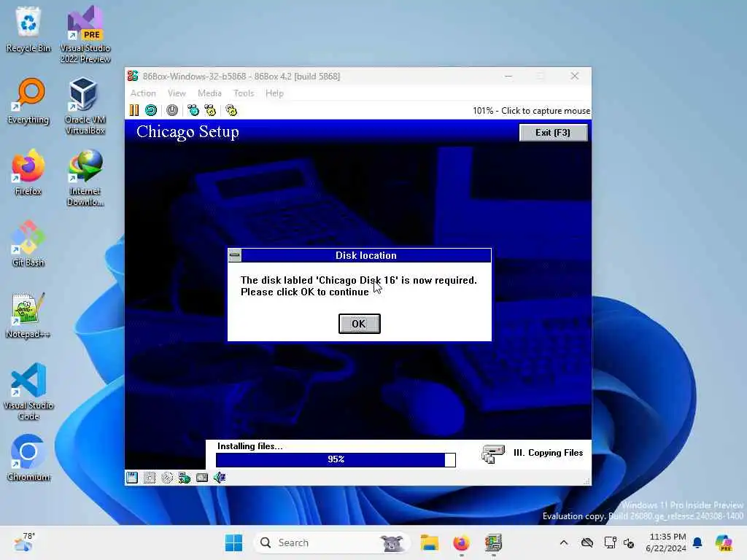Click the gray ACPI shutdown power icon
The height and width of the screenshot is (560, 747).
coord(172,111)
